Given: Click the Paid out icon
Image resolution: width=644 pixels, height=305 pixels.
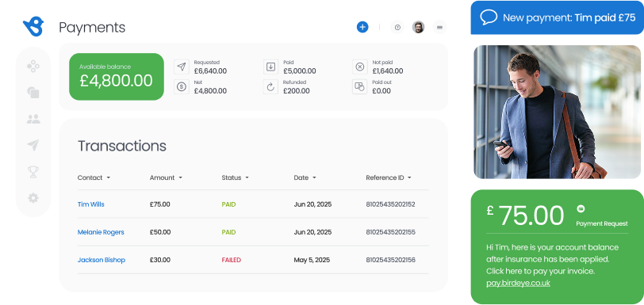Looking at the screenshot, I should pyautogui.click(x=360, y=86).
